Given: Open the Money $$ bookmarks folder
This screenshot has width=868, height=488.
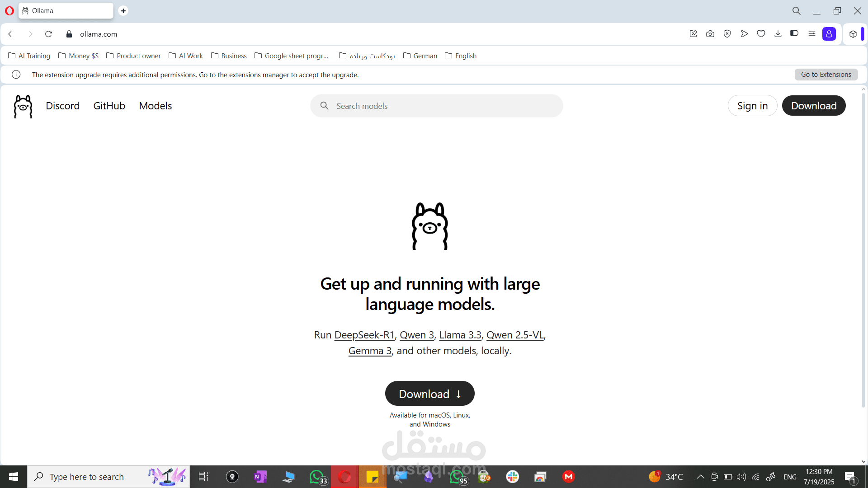Looking at the screenshot, I should click(x=79, y=56).
